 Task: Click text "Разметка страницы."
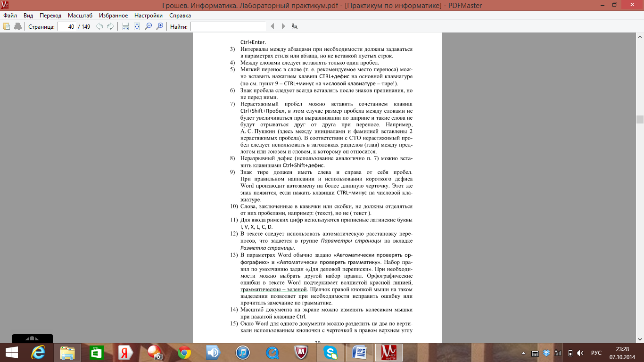(268, 248)
